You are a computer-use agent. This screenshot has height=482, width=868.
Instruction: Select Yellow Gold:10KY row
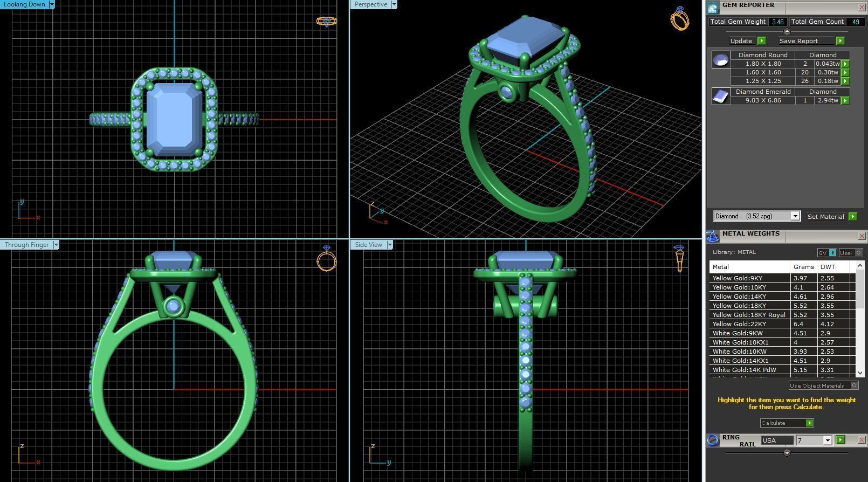coord(782,287)
